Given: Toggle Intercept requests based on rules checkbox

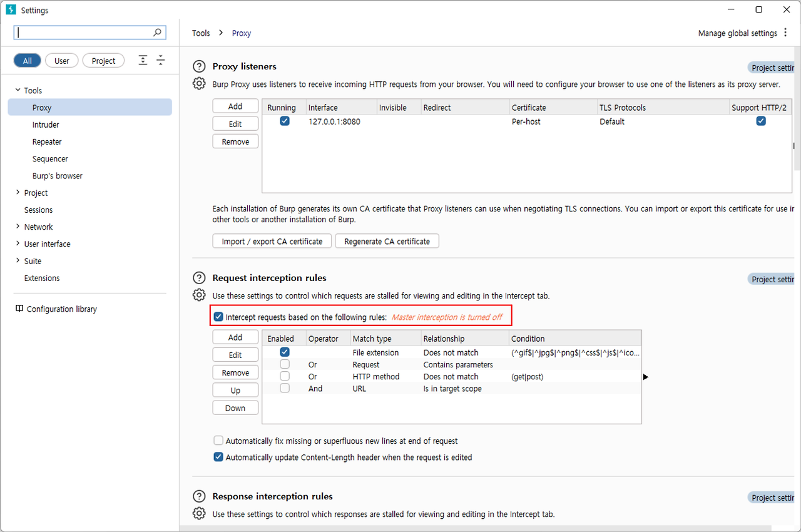Looking at the screenshot, I should (218, 317).
